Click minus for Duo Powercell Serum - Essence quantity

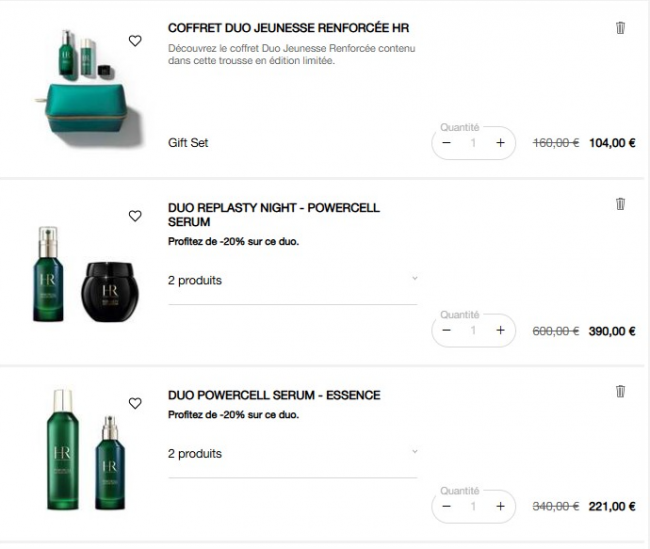tap(446, 506)
